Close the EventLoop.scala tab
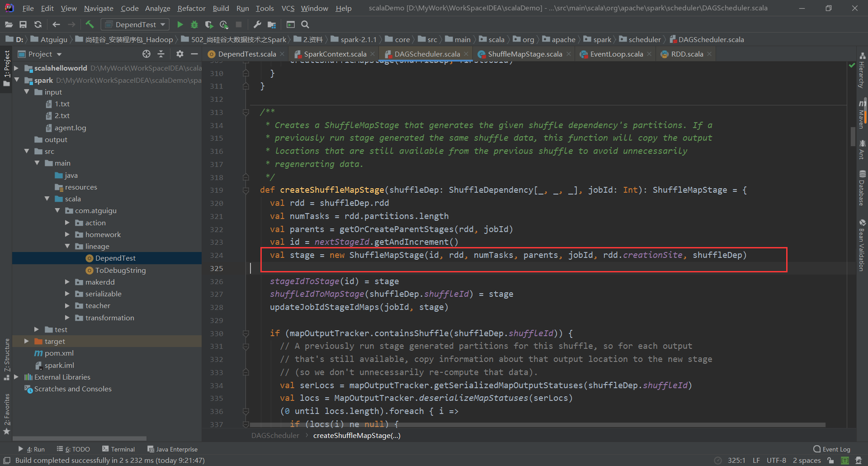 (x=650, y=54)
